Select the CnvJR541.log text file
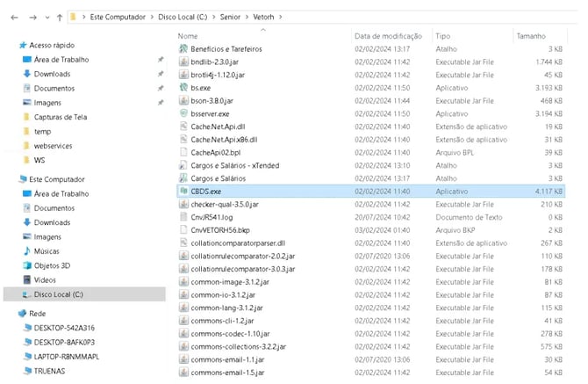588x384 pixels. 212,216
